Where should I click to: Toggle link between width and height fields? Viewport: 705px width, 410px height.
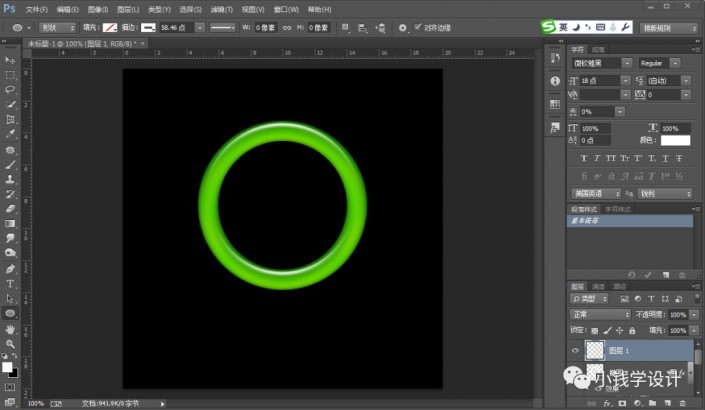pyautogui.click(x=285, y=28)
